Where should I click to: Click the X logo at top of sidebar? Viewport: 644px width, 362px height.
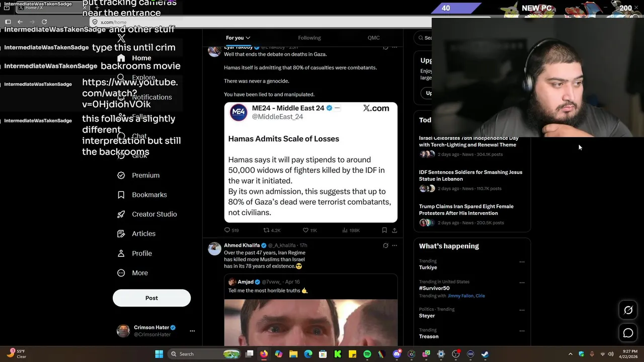(121, 38)
